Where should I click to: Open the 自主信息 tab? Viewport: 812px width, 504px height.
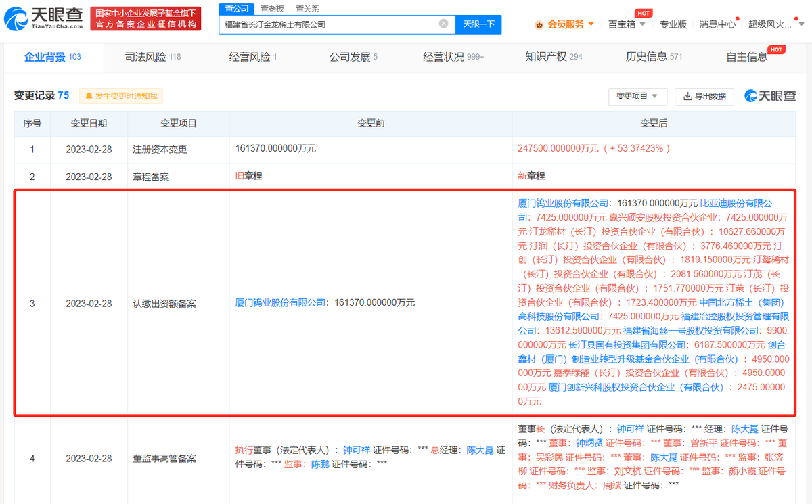pyautogui.click(x=747, y=57)
